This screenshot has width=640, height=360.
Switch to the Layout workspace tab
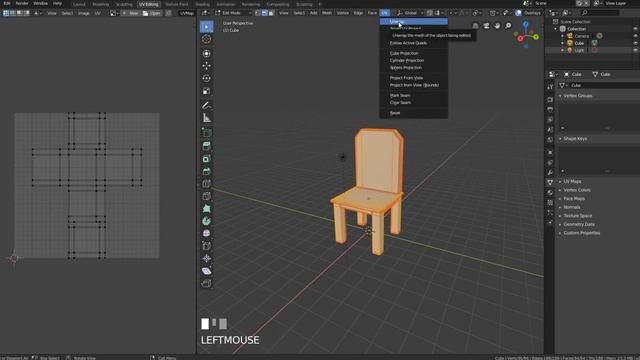pos(79,4)
